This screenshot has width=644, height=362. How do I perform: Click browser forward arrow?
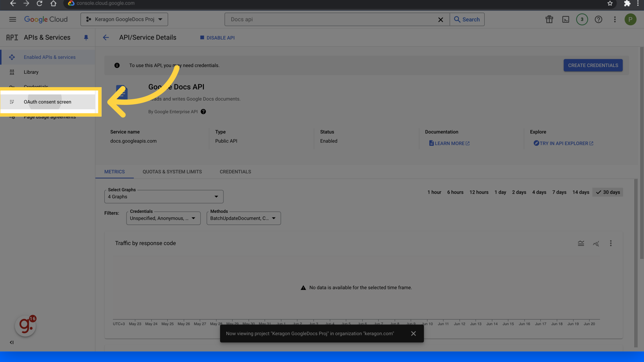click(x=26, y=3)
